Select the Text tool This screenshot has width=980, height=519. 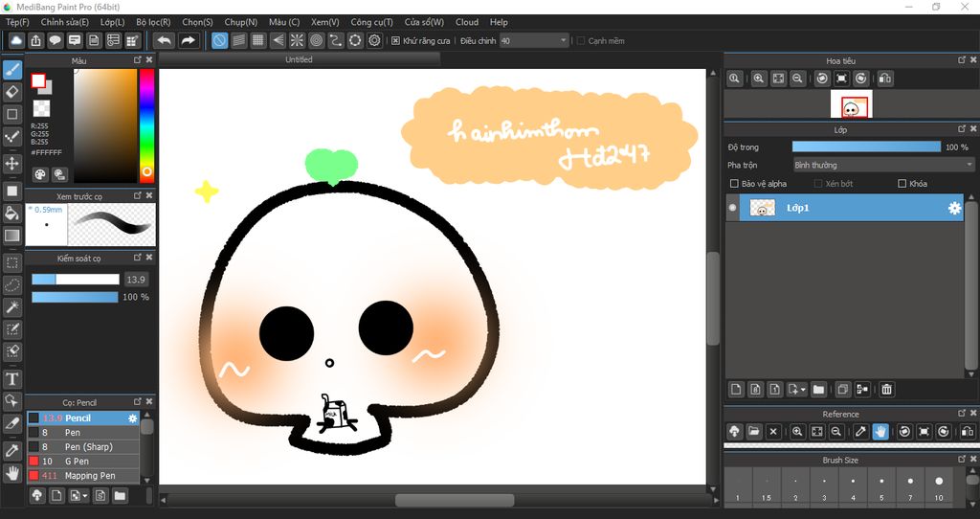click(x=11, y=379)
